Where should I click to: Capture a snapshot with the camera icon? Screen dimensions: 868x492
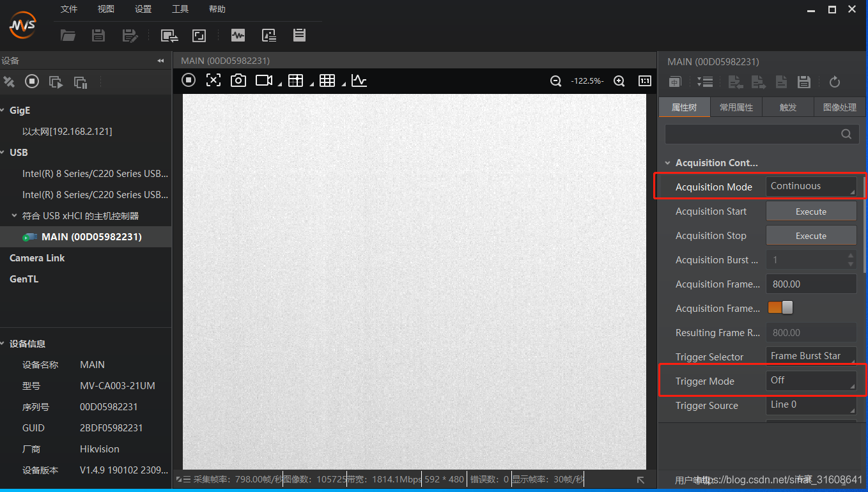coord(238,80)
